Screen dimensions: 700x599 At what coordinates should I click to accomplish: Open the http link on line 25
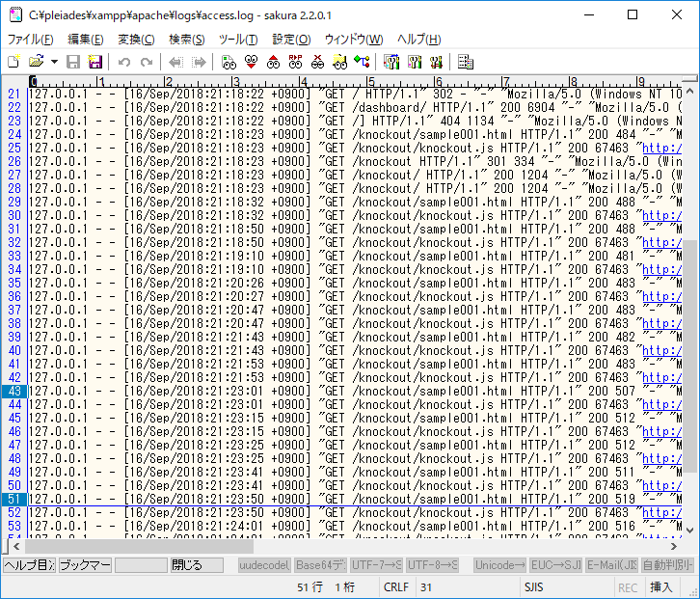pyautogui.click(x=662, y=149)
